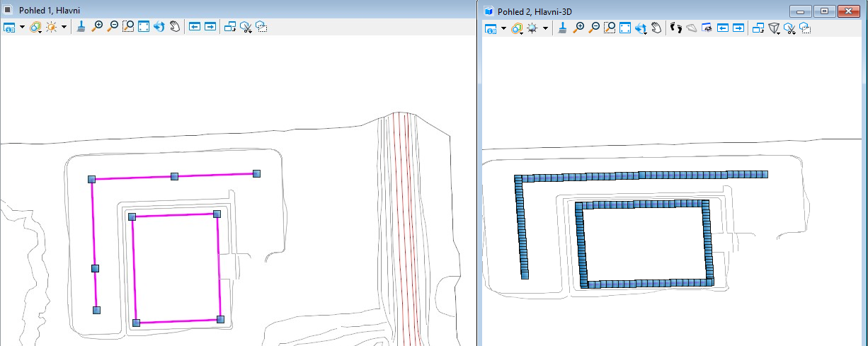The image size is (868, 346).
Task: Open the brightness dropdown arrow in Pohled 1
Action: point(64,27)
